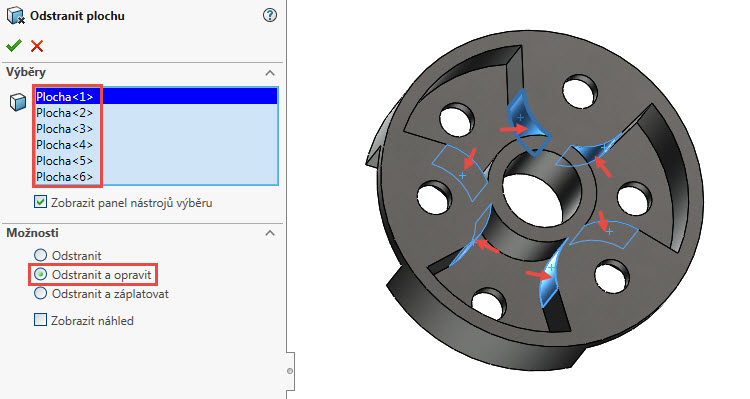Select Plocha<5> in the selection list
Image resolution: width=750 pixels, height=399 pixels.
(156, 160)
